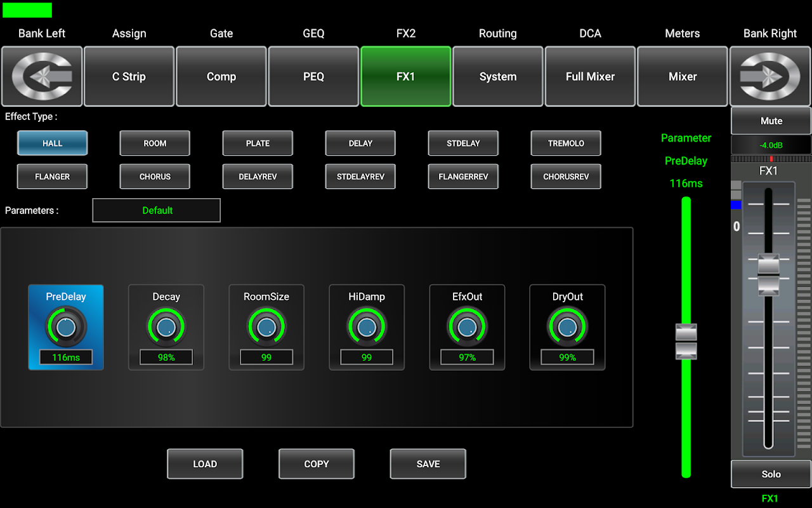Choose the TREMOLO effect type

click(566, 144)
